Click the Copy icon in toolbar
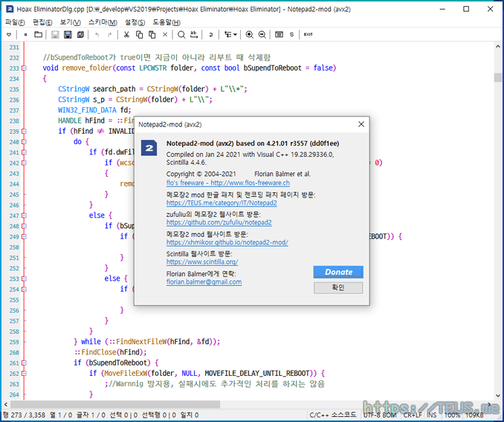The width and height of the screenshot is (504, 422). point(139,34)
